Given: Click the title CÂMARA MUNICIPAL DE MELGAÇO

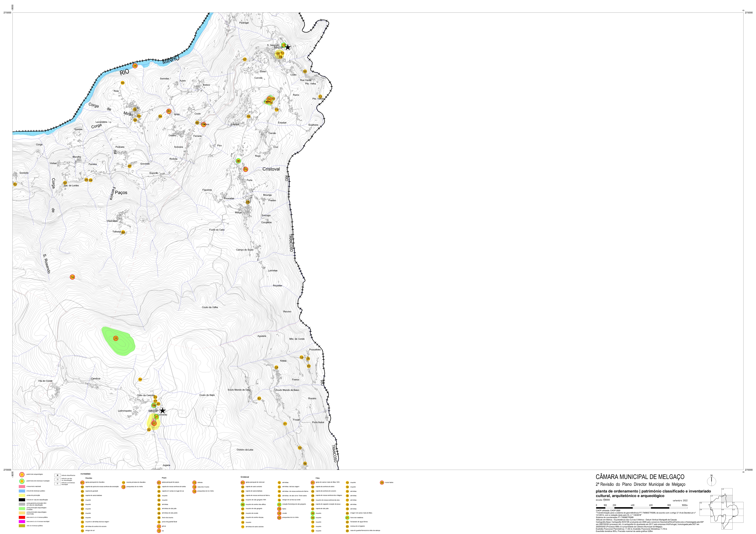Looking at the screenshot, I should [x=640, y=477].
